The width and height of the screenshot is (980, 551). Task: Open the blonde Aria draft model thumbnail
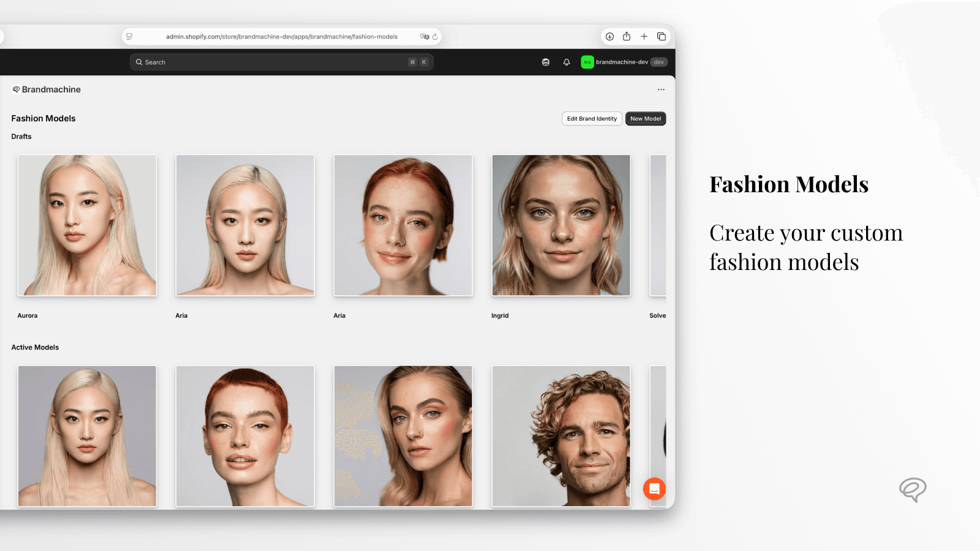[245, 225]
